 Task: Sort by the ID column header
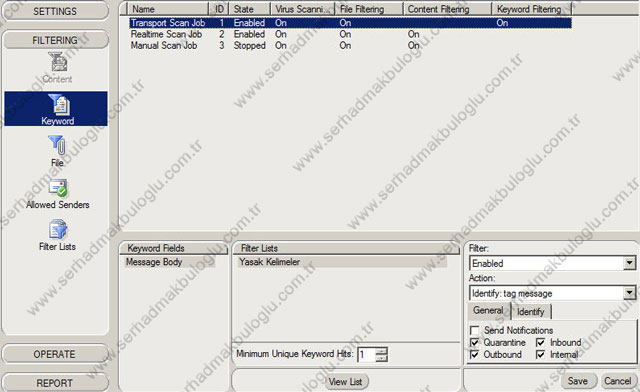pos(219,9)
